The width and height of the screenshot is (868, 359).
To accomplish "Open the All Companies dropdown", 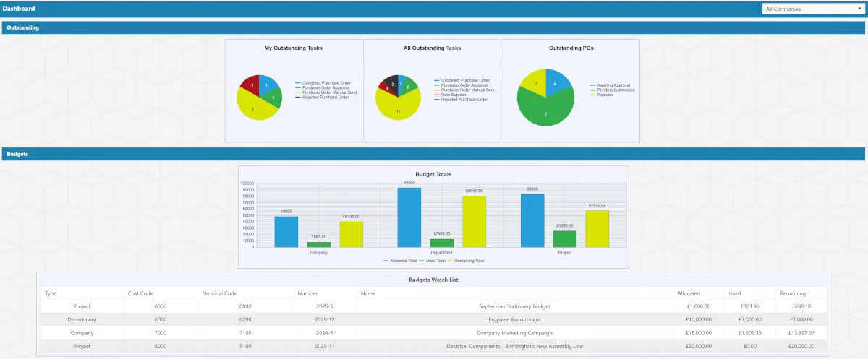I will point(812,9).
